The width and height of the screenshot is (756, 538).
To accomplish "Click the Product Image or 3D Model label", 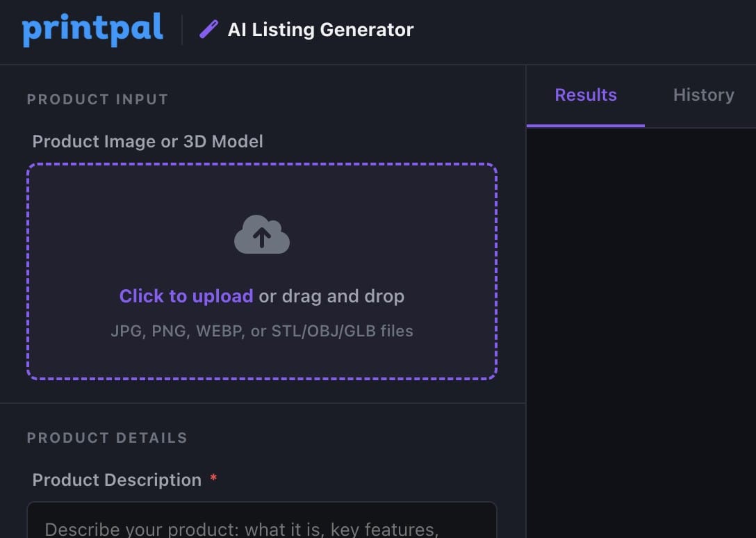I will pos(147,142).
